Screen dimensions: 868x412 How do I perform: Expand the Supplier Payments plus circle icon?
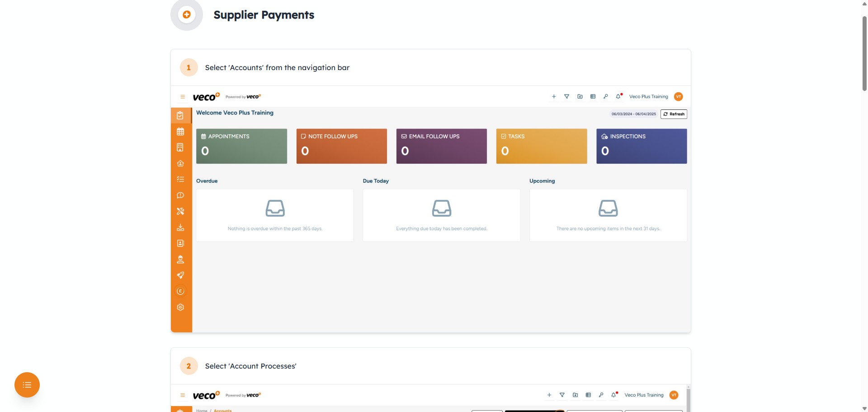tap(186, 15)
